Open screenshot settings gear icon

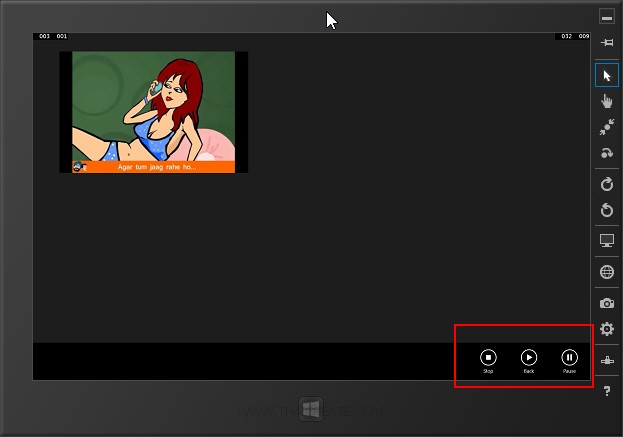(607, 329)
